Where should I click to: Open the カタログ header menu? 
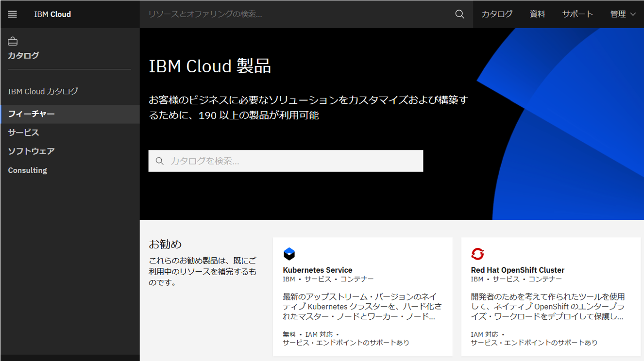tap(497, 14)
